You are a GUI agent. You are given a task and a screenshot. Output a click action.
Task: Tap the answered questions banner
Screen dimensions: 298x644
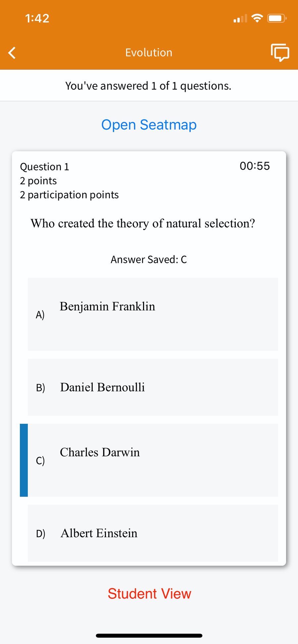click(x=149, y=86)
